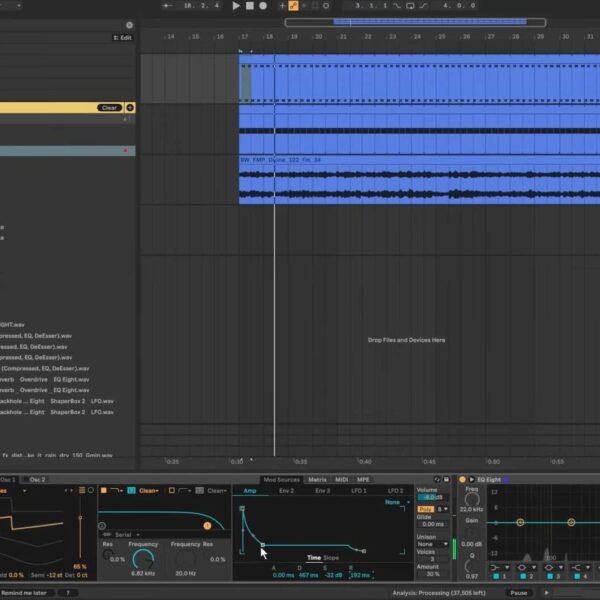600x600 pixels.
Task: Enable EQ Eight band 1 filter
Action: point(494,577)
